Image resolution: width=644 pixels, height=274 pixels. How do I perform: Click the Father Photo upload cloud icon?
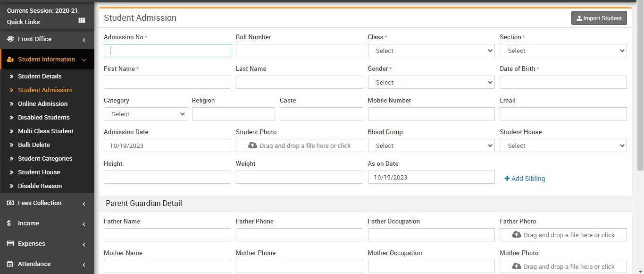(517, 235)
